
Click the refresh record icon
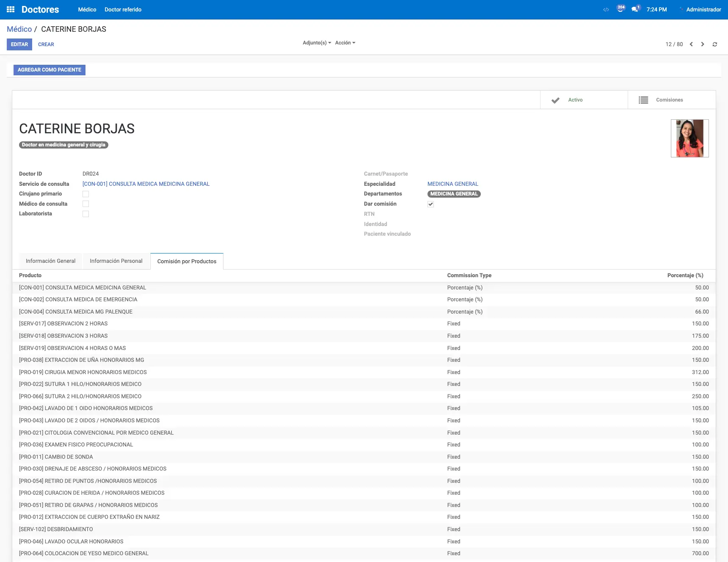(715, 44)
